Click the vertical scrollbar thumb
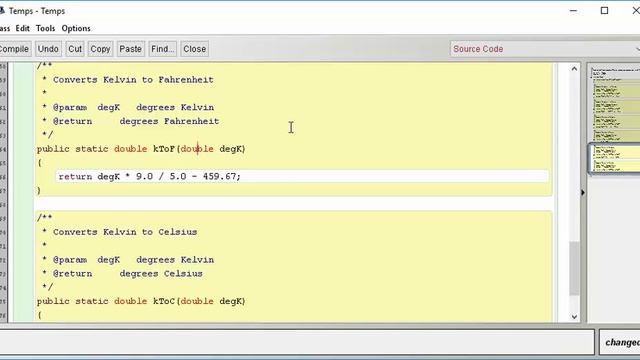The width and height of the screenshot is (640, 360). tap(574, 269)
